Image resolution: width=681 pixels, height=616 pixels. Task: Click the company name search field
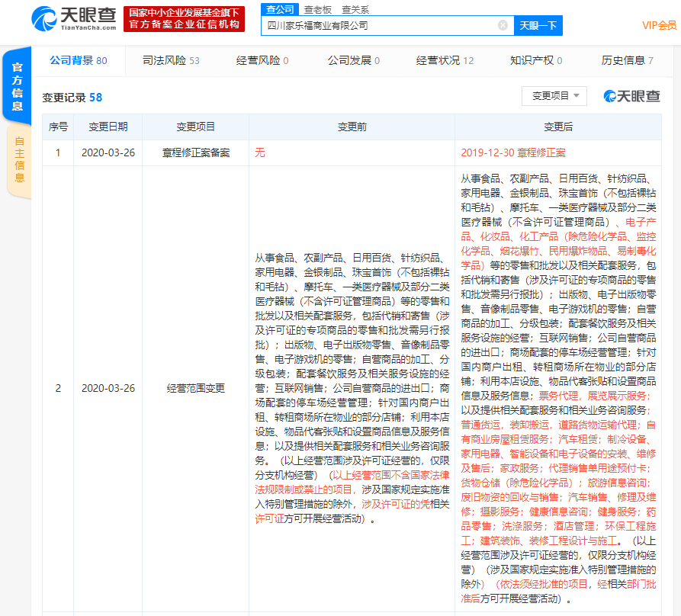(381, 25)
